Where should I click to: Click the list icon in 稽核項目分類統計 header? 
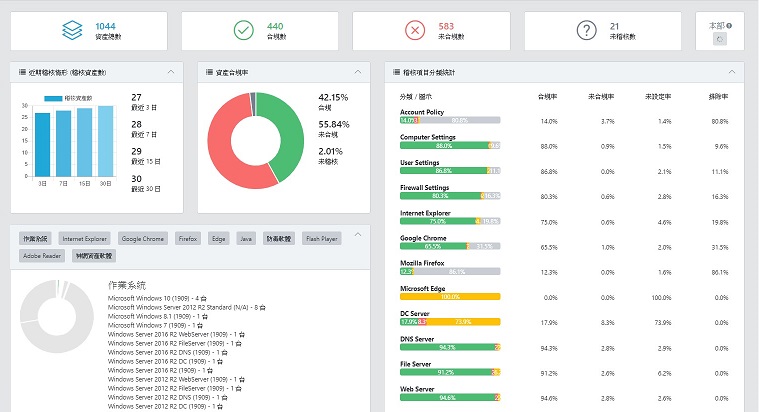394,72
